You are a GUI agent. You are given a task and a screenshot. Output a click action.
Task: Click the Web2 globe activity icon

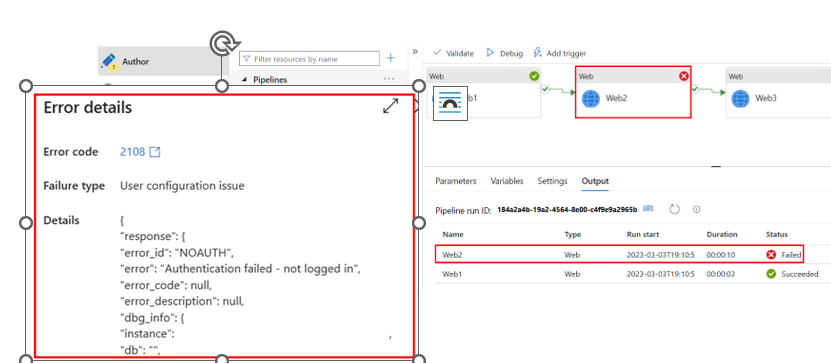pos(591,99)
